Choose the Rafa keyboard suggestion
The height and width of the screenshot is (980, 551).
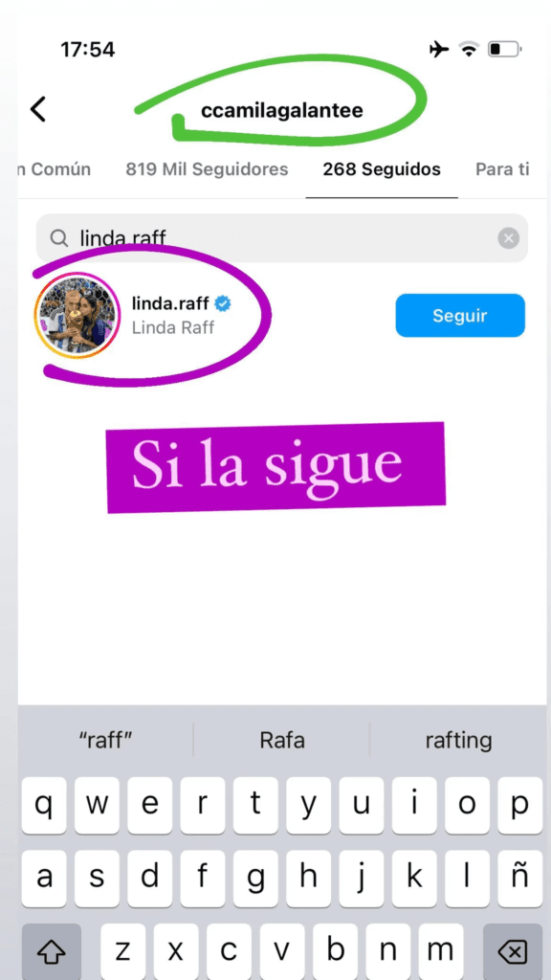pos(282,741)
